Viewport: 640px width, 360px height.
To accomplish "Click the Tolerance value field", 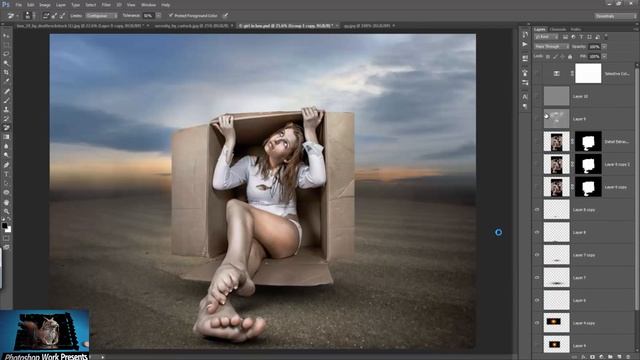I will (148, 16).
